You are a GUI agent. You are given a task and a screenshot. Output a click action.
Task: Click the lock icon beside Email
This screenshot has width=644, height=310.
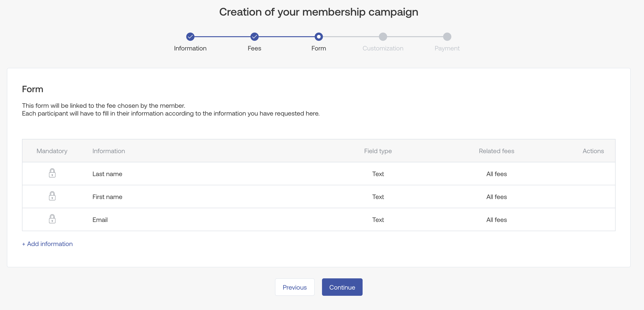[52, 219]
